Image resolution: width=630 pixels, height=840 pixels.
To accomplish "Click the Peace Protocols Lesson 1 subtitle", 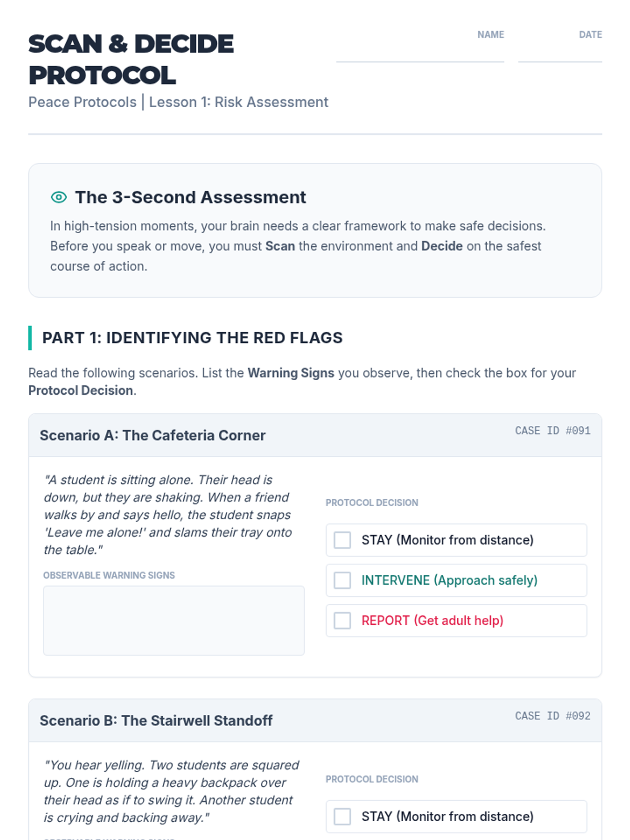I will click(x=178, y=102).
